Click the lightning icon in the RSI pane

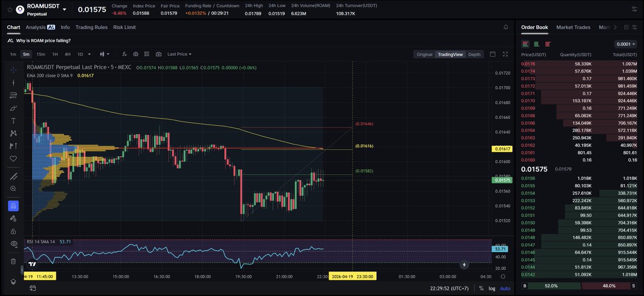[x=464, y=264]
